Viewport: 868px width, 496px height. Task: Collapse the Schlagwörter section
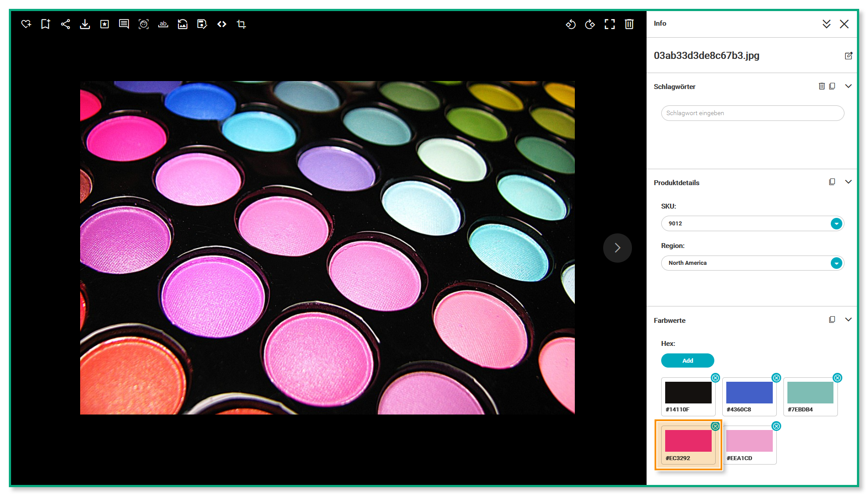tap(849, 86)
